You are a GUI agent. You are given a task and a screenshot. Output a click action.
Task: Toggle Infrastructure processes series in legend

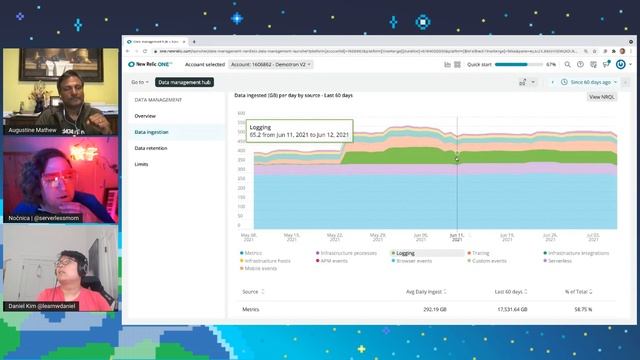(346, 253)
